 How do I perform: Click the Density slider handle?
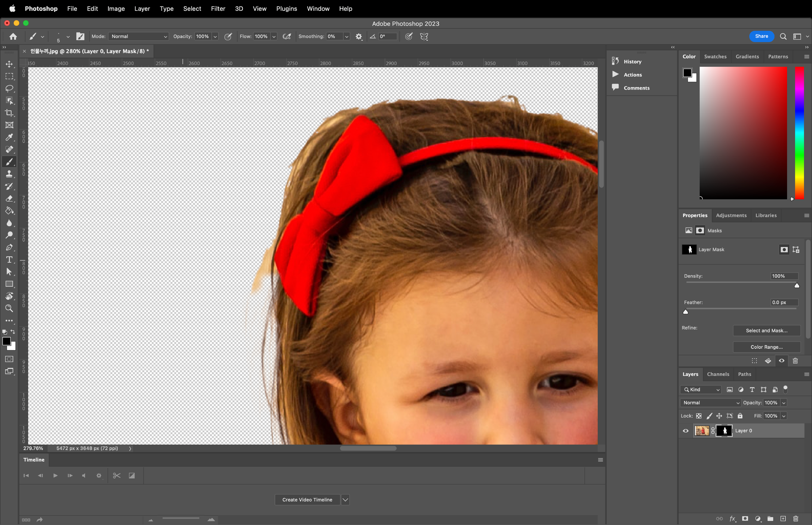pyautogui.click(x=797, y=286)
